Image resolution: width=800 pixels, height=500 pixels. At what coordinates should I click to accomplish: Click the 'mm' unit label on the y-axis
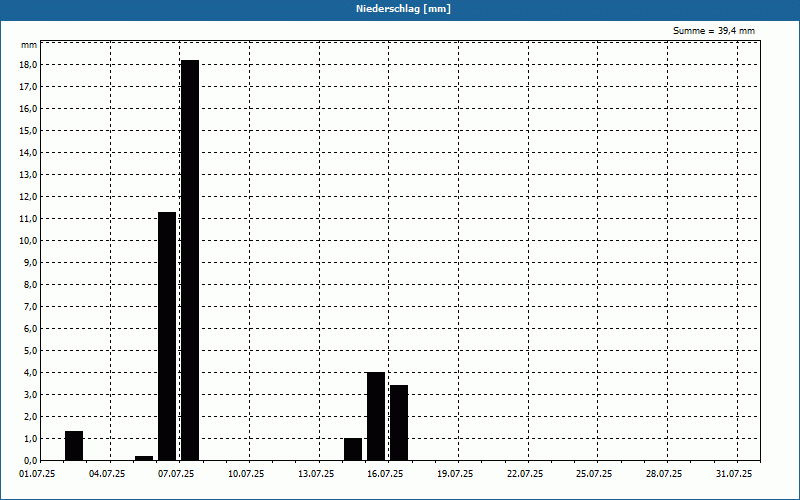coord(29,45)
